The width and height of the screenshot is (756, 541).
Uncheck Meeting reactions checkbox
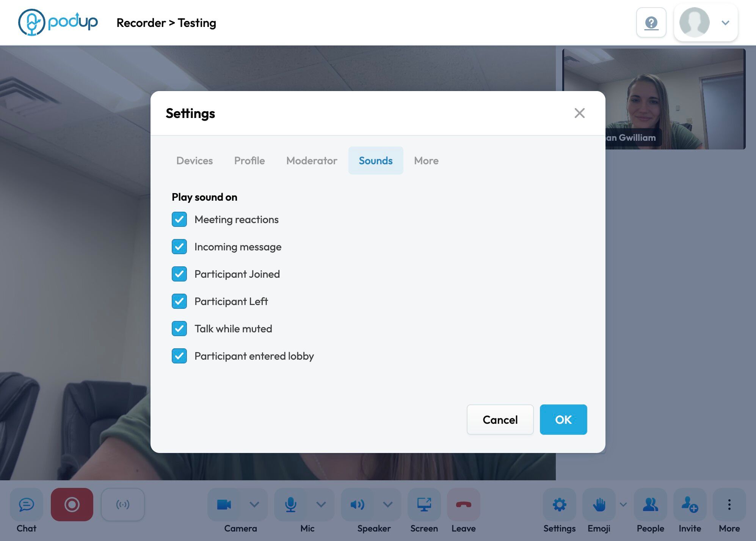(x=179, y=219)
